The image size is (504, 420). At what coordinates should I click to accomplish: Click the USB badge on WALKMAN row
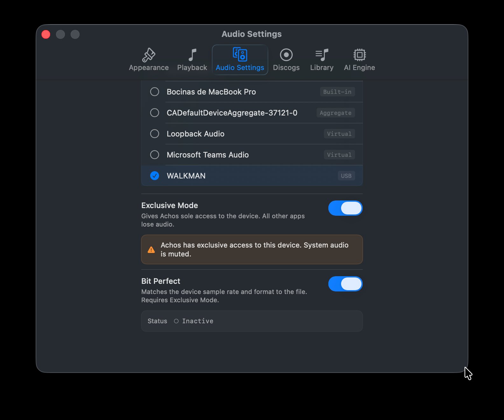[346, 176]
